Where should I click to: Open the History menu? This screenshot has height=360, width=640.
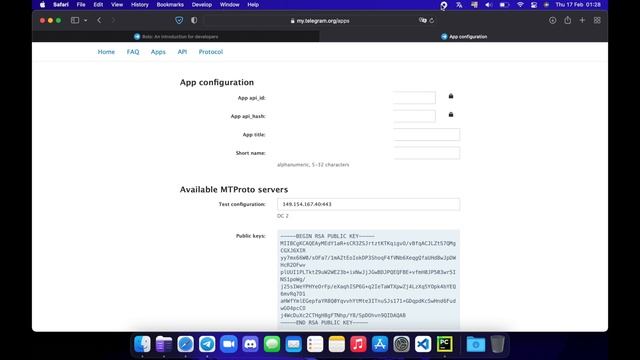tap(140, 5)
